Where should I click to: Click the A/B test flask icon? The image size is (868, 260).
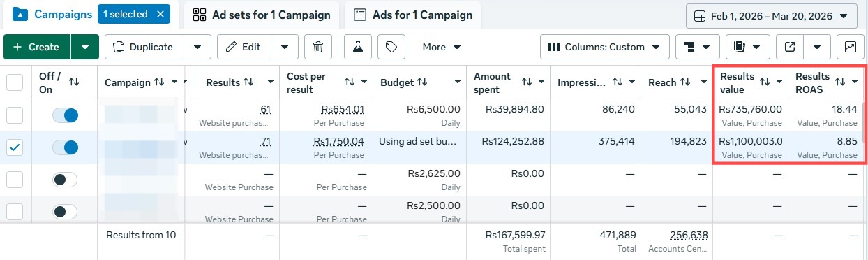pyautogui.click(x=358, y=47)
